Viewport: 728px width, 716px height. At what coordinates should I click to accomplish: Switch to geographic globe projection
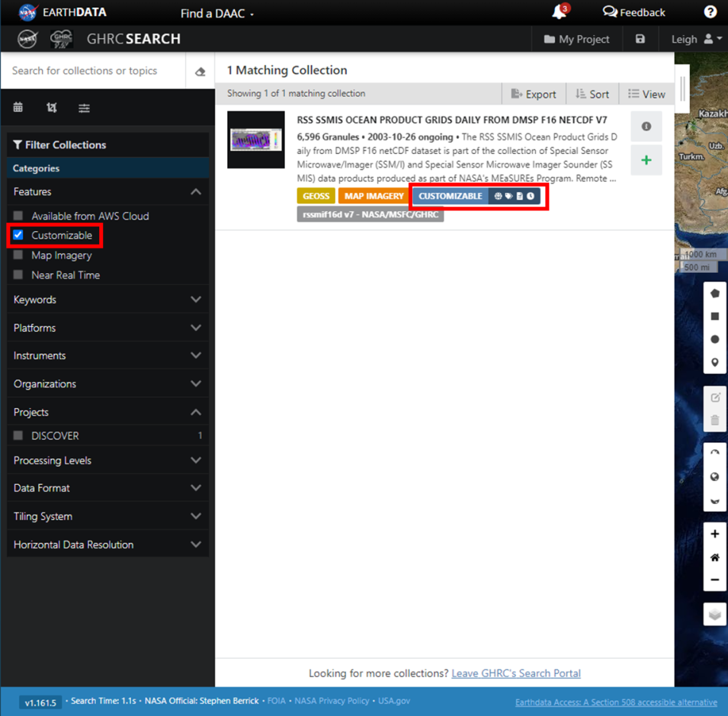715,477
